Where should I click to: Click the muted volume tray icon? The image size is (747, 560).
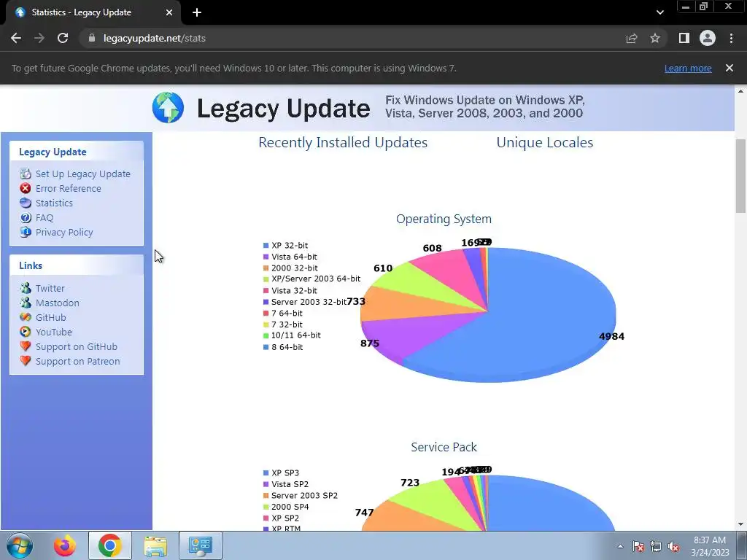pos(673,546)
